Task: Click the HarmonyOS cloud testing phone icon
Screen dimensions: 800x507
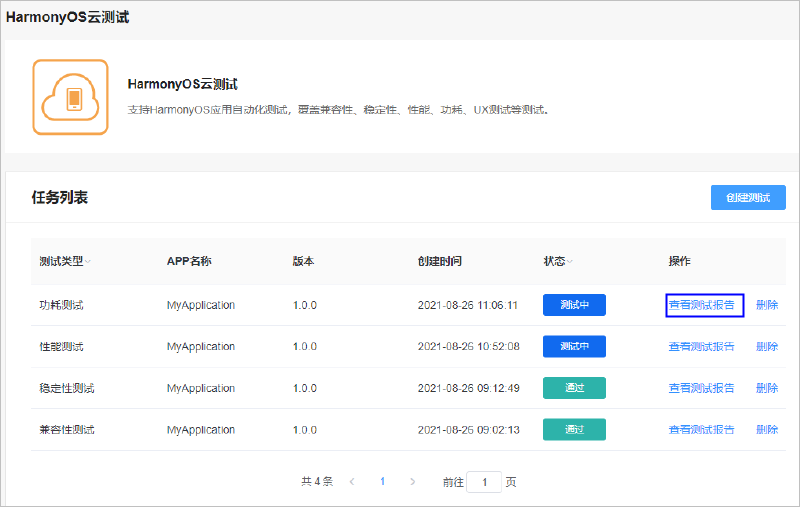Action: 70,97
